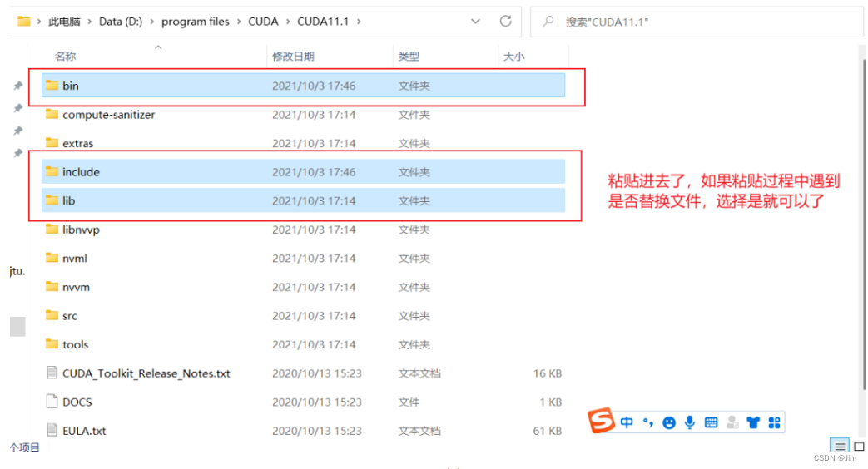Select compute-sanitizer folder name
This screenshot has width=868, height=469.
pos(108,115)
